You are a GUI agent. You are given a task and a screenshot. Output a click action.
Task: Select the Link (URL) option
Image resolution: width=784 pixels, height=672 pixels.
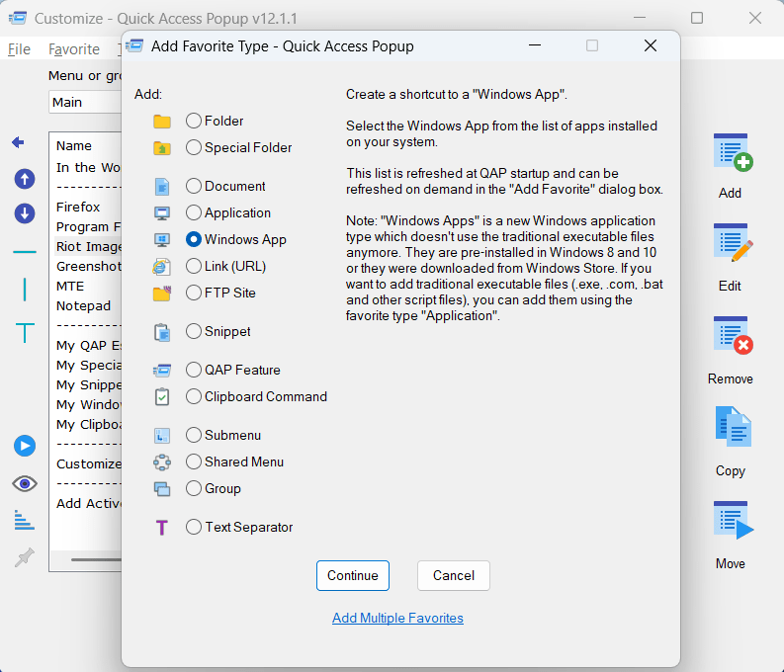[194, 266]
